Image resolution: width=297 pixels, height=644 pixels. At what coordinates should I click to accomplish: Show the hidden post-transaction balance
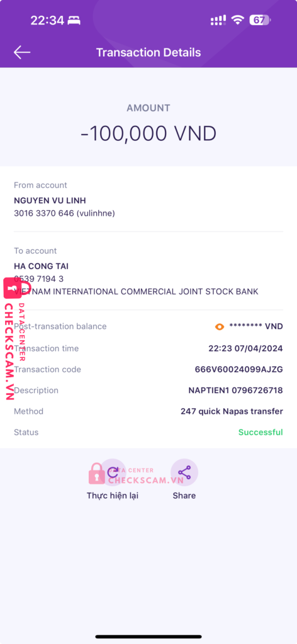(x=220, y=326)
